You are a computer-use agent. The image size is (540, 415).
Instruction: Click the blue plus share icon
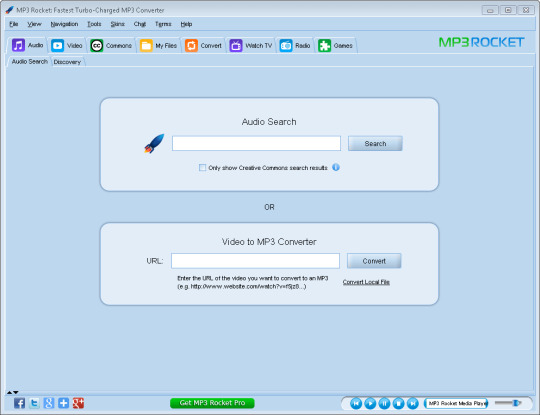(63, 403)
